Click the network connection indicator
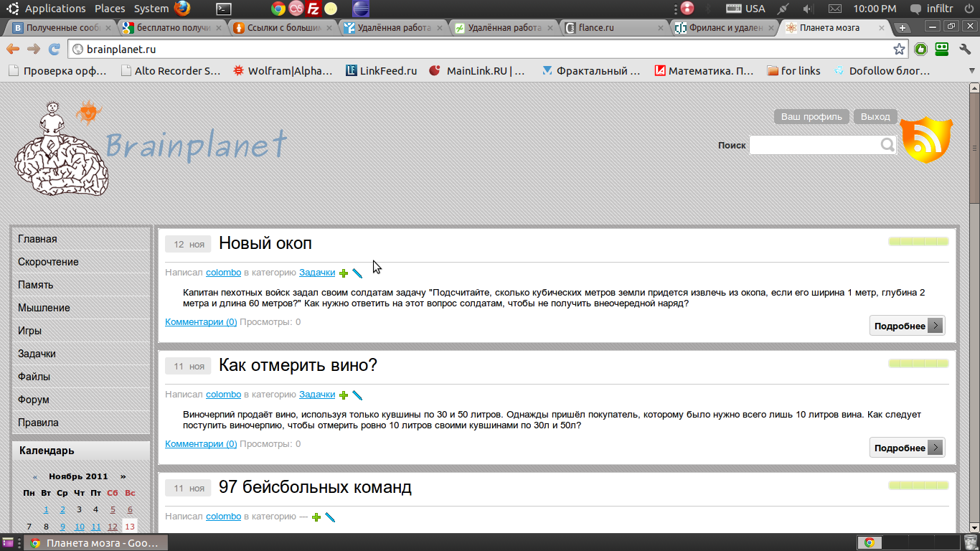Viewport: 980px width, 551px height. click(783, 9)
